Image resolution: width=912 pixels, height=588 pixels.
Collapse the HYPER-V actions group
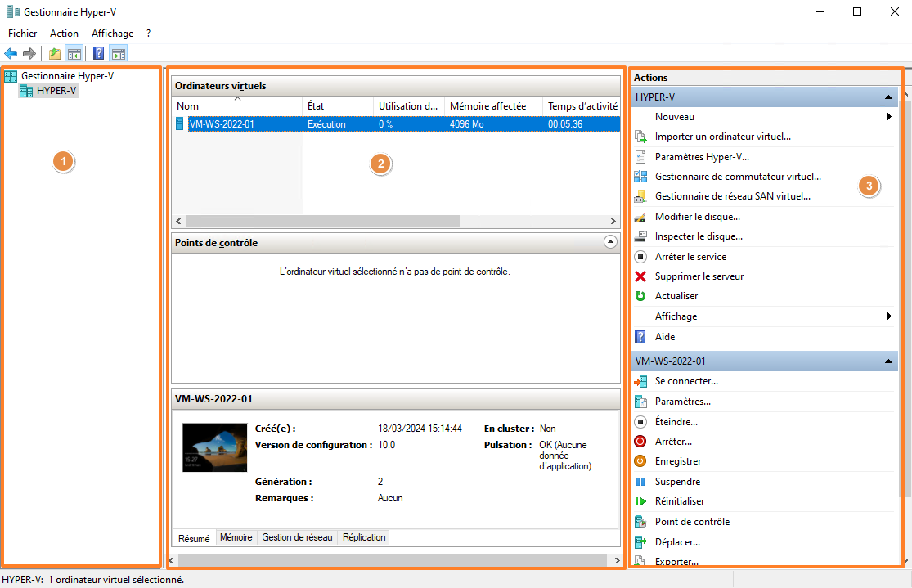coord(888,97)
